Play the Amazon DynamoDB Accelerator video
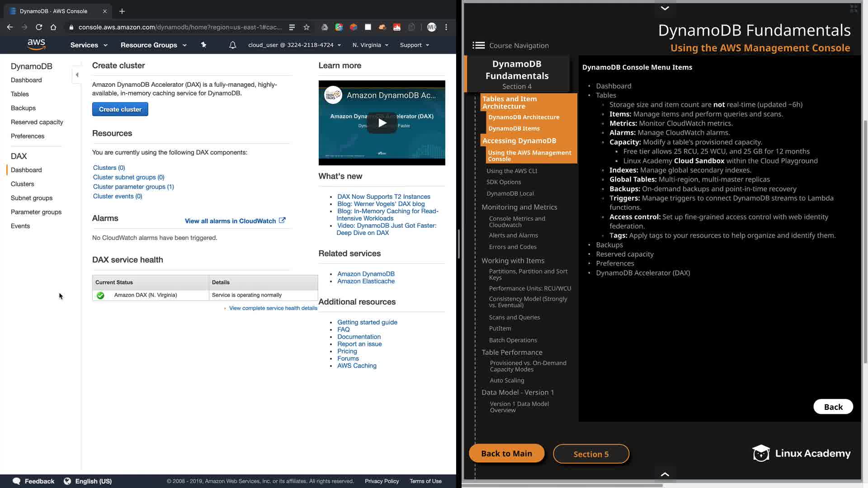Viewport: 868px width, 488px height. coord(382,123)
